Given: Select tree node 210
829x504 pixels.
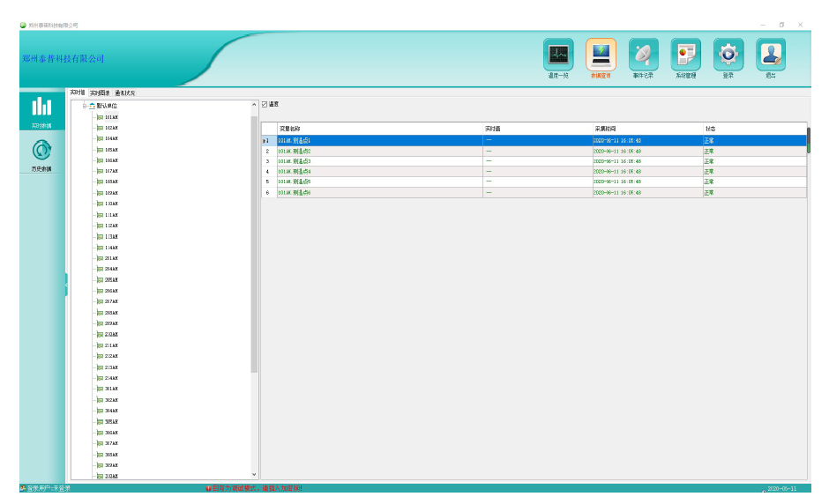Looking at the screenshot, I should [x=111, y=335].
